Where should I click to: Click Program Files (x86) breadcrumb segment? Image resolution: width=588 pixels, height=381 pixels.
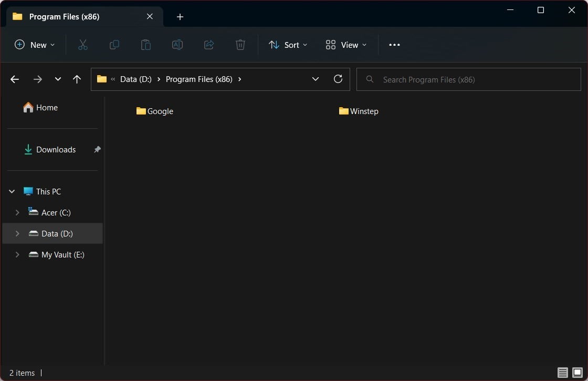coord(199,79)
